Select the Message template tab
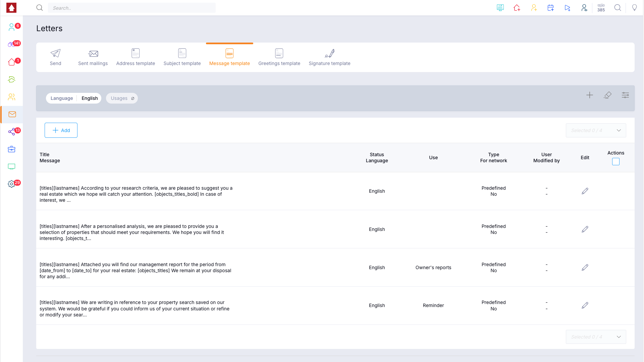Image resolution: width=644 pixels, height=362 pixels. [229, 57]
